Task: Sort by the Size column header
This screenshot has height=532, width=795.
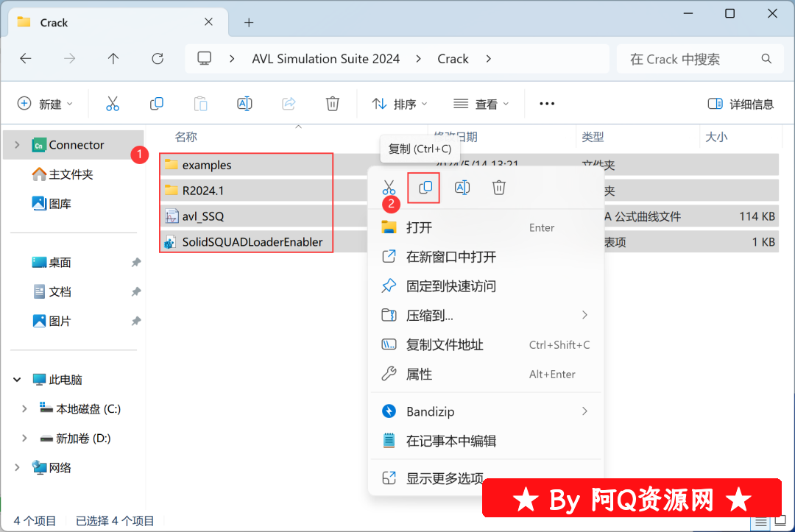Action: (716, 137)
